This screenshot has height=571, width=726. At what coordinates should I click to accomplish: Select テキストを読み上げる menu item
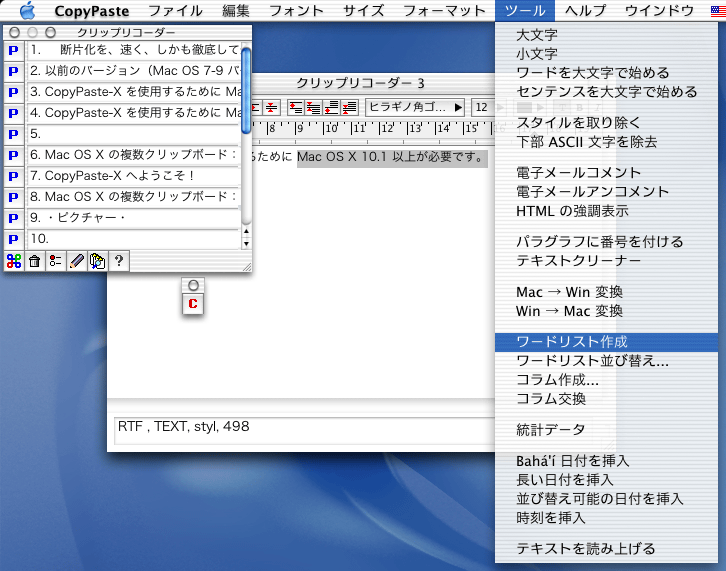pyautogui.click(x=607, y=549)
